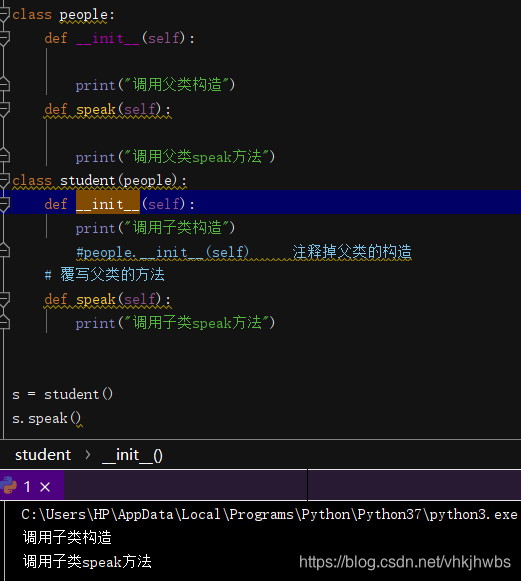The height and width of the screenshot is (581, 521).
Task: Close run tab 1
Action: (x=45, y=487)
